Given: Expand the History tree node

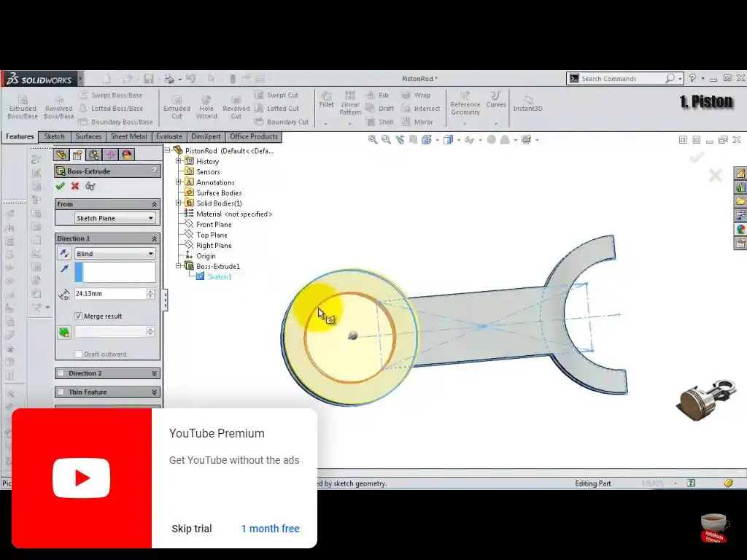Looking at the screenshot, I should (179, 161).
